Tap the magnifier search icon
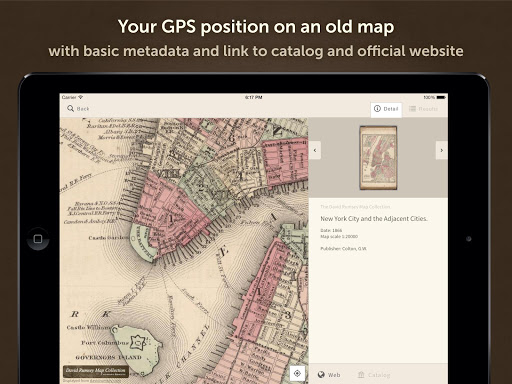 (x=70, y=108)
